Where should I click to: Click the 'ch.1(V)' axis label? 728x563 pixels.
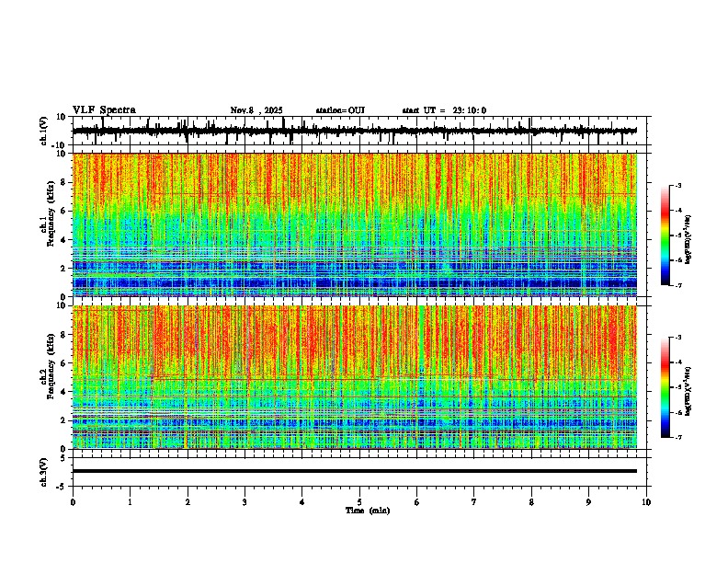[44, 131]
